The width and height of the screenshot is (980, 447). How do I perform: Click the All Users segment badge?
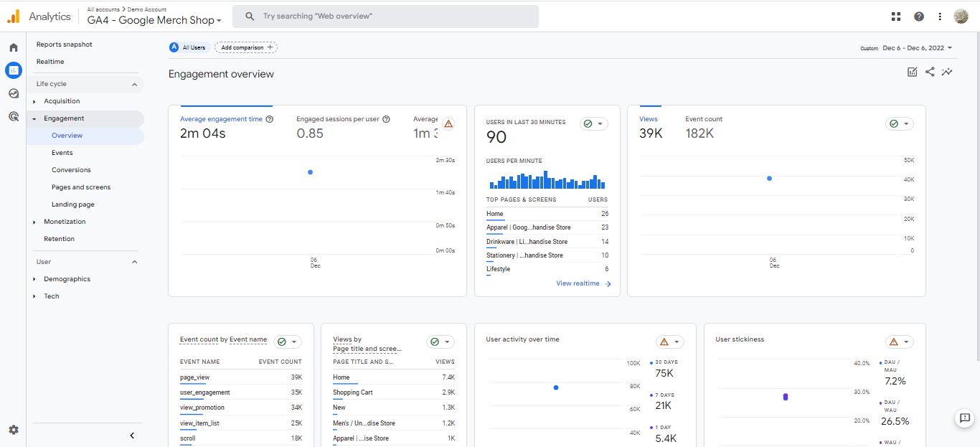point(188,47)
